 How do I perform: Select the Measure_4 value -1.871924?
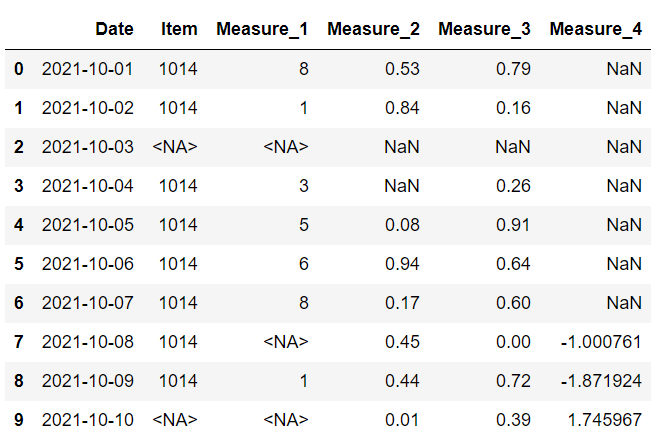[601, 381]
